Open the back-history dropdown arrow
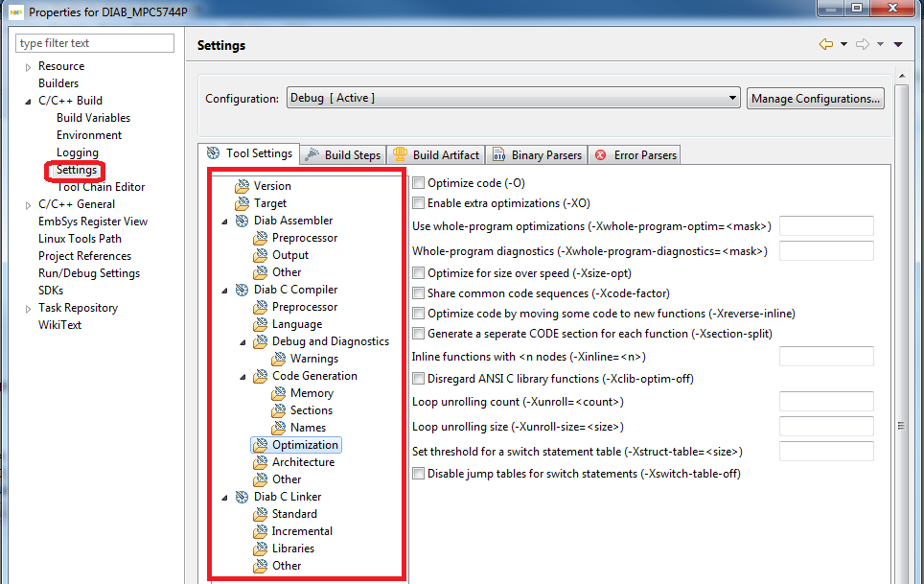Screen dimensions: 924x584 tap(843, 44)
